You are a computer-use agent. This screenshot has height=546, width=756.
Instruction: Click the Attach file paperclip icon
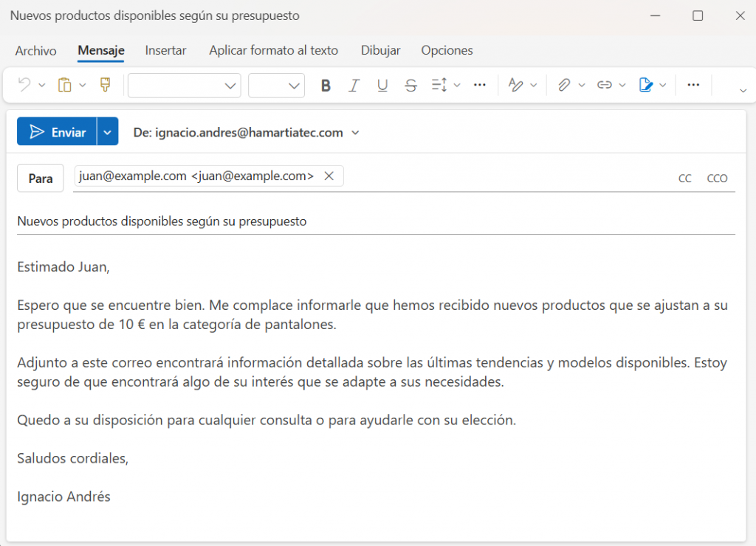pyautogui.click(x=564, y=86)
